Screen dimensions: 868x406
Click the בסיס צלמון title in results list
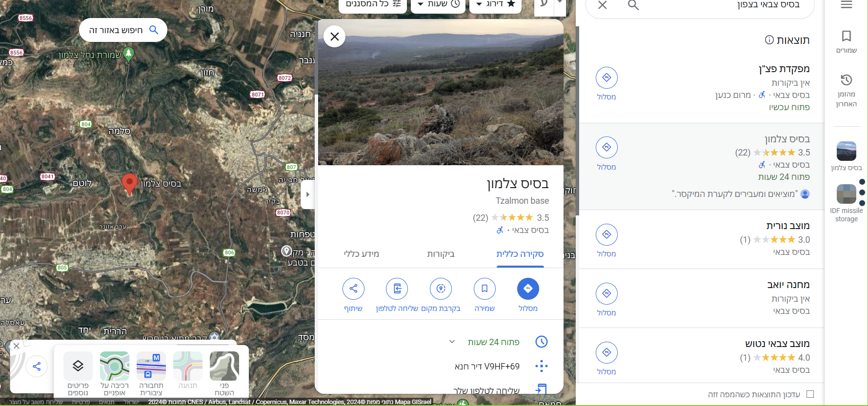coord(787,139)
